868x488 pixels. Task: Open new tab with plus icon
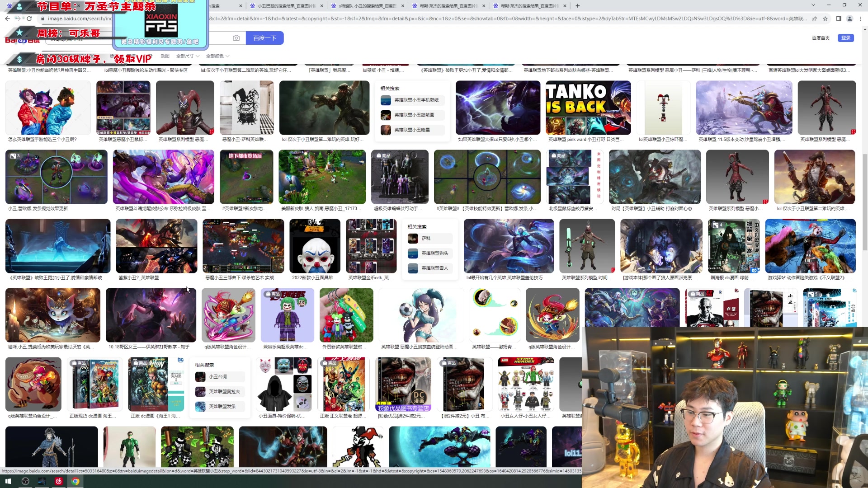[578, 6]
